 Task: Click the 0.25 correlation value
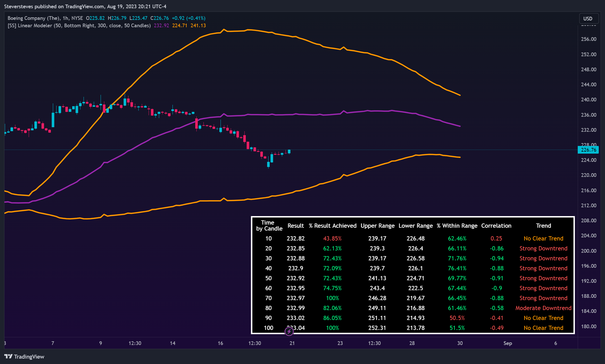click(496, 239)
